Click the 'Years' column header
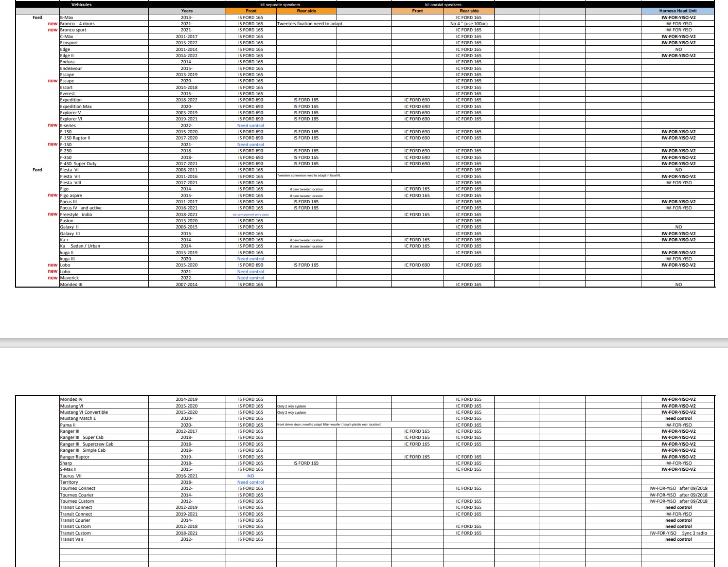Image resolution: width=728 pixels, height=567 pixels. coord(187,11)
